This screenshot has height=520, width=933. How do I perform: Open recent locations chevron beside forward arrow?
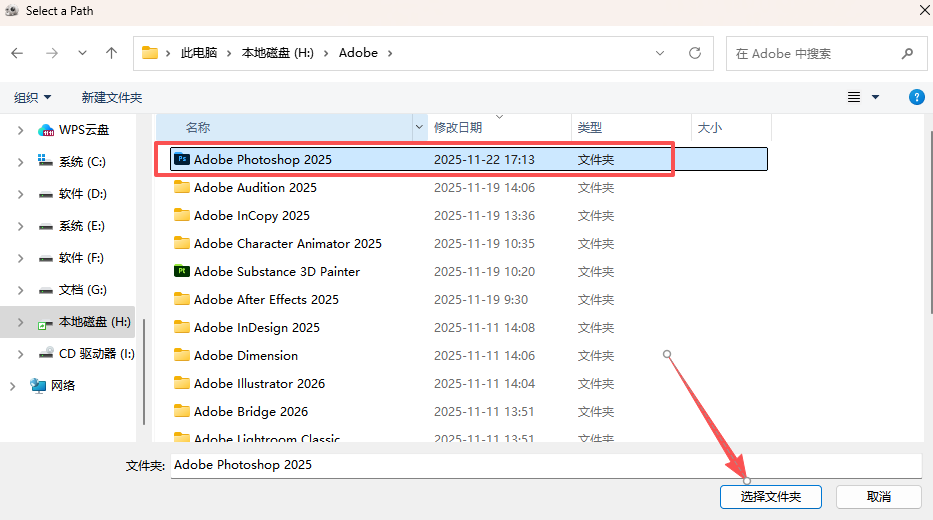82,54
